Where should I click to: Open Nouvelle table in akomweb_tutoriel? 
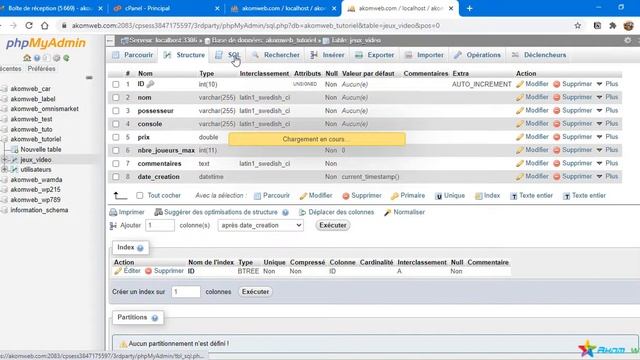[x=41, y=149]
